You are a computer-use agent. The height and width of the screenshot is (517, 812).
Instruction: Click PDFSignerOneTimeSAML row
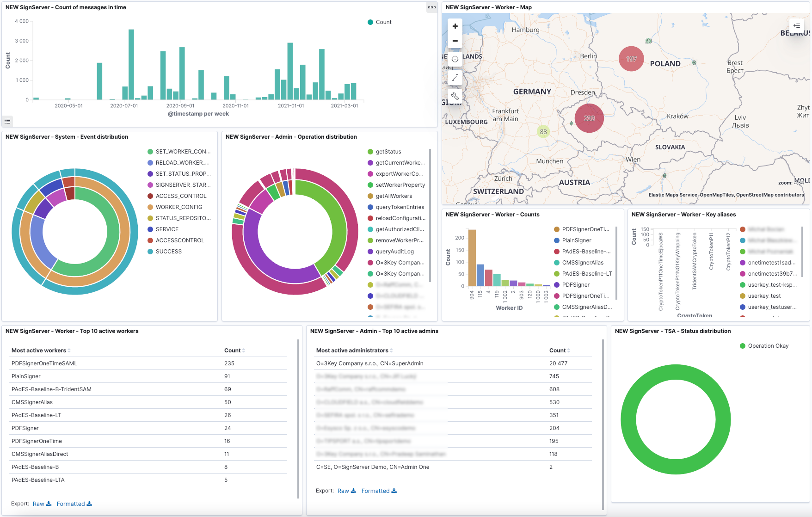coord(149,363)
